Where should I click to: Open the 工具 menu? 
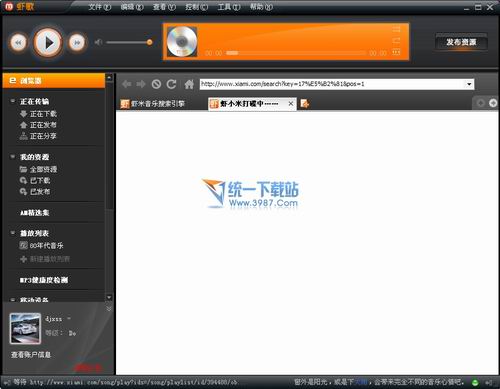point(229,7)
